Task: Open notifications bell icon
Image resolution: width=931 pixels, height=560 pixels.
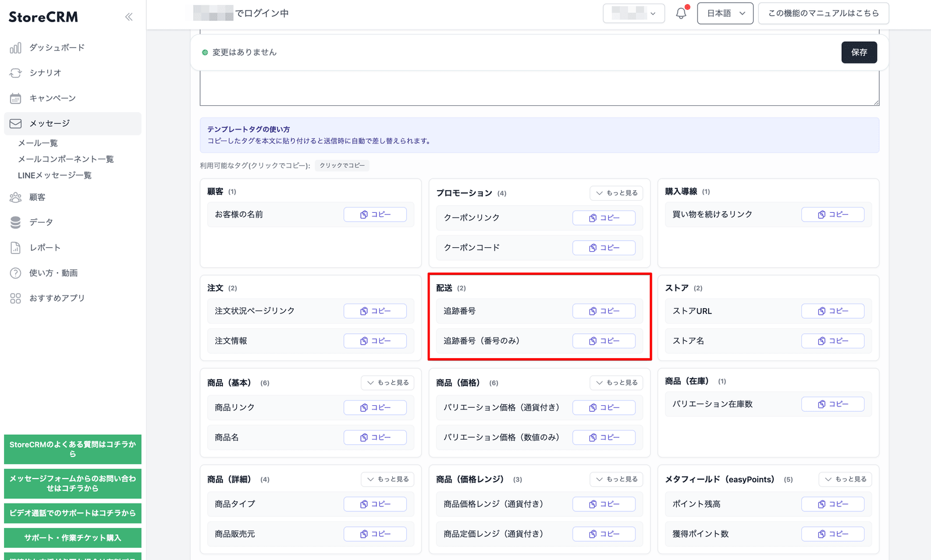Action: [x=681, y=13]
